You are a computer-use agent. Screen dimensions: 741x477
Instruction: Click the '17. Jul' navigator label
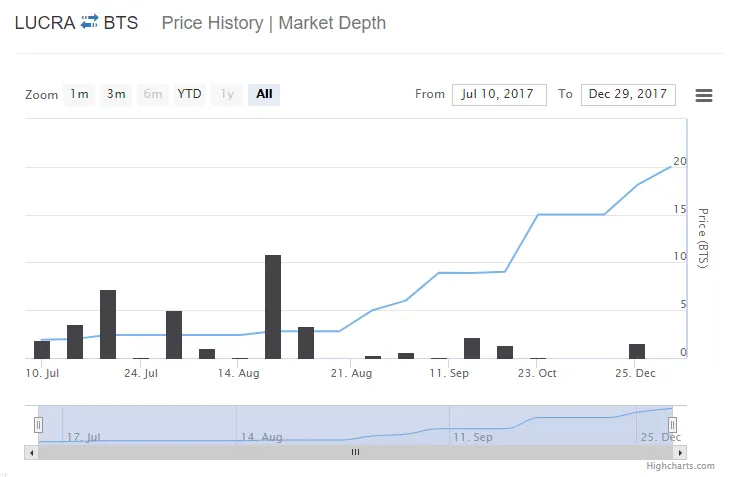[x=84, y=437]
